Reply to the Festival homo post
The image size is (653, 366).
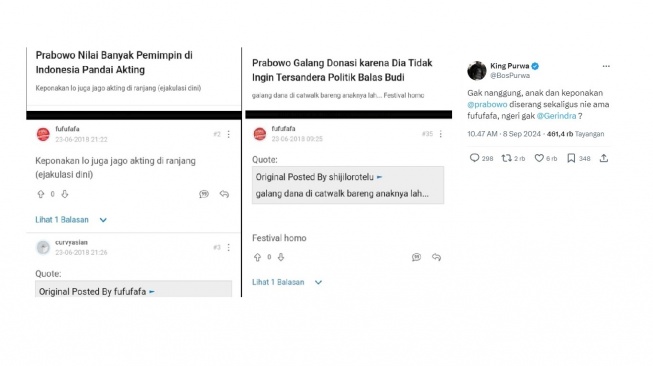436,257
